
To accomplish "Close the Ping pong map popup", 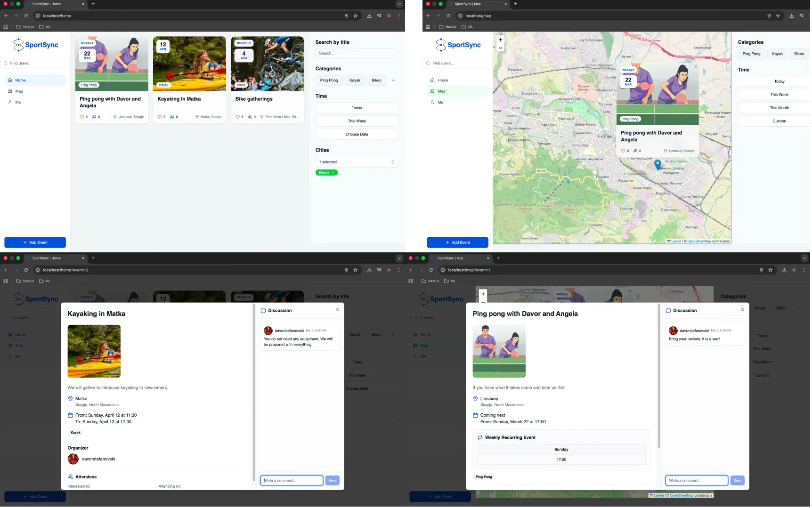I will click(697, 67).
